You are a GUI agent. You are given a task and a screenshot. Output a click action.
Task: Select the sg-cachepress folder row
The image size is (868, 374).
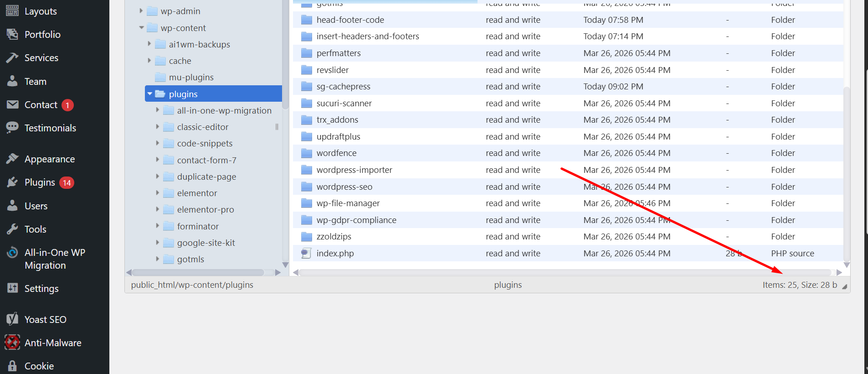tap(568, 86)
